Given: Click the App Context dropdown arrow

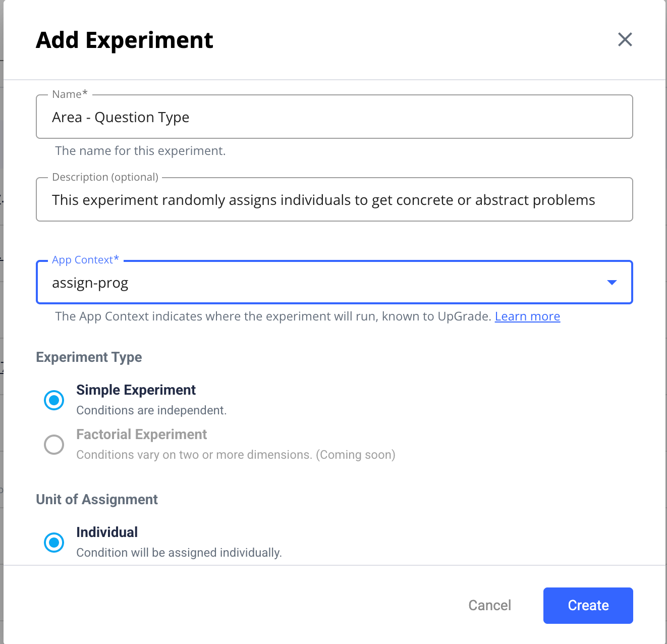Looking at the screenshot, I should click(x=612, y=283).
